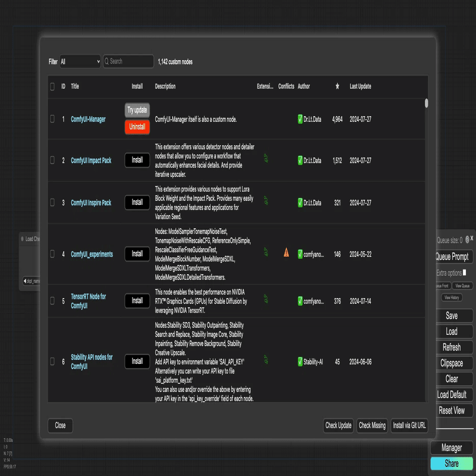Image resolution: width=476 pixels, height=476 pixels.
Task: Click the Queue Prompt button
Action: pos(454,256)
